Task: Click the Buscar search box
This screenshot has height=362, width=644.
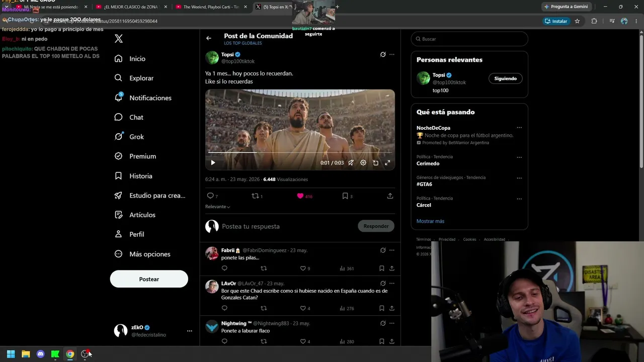Action: coord(469,39)
